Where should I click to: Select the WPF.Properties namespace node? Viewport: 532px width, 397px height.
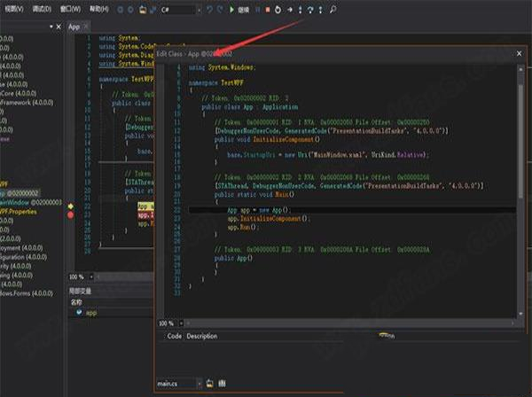pyautogui.click(x=19, y=212)
